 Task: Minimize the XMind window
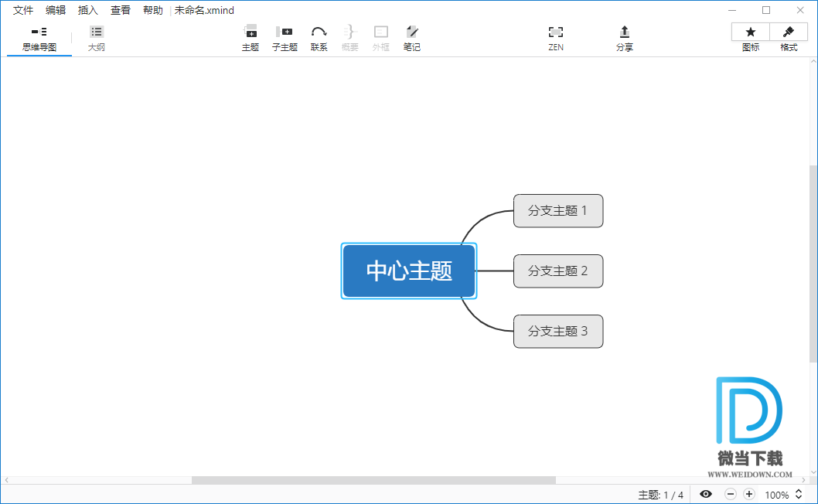point(732,10)
